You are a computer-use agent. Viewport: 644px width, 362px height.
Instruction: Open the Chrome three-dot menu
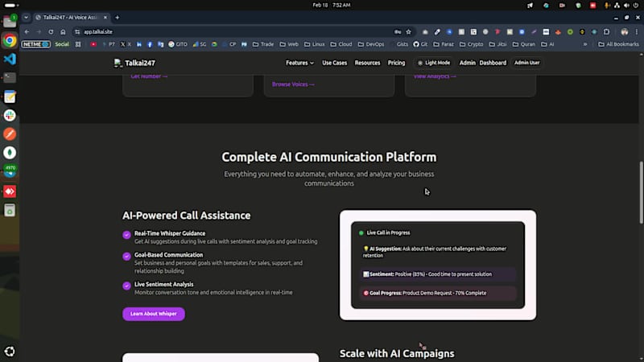(637, 32)
